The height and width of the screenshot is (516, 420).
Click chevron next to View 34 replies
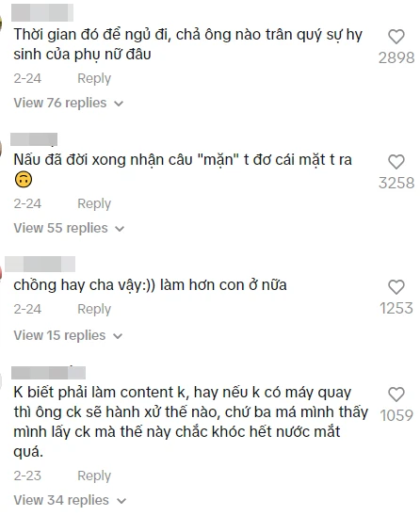point(121,501)
